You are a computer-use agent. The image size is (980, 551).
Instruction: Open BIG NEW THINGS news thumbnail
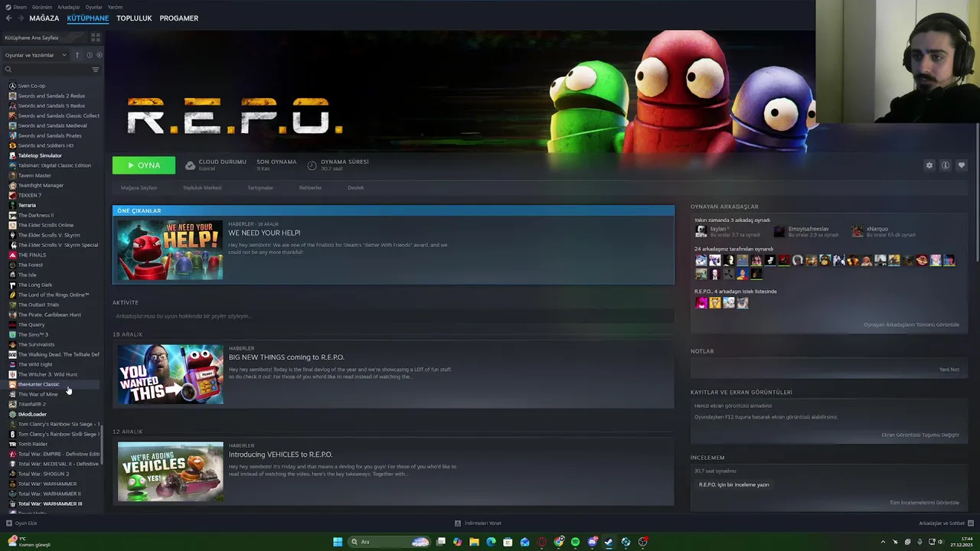(x=170, y=374)
